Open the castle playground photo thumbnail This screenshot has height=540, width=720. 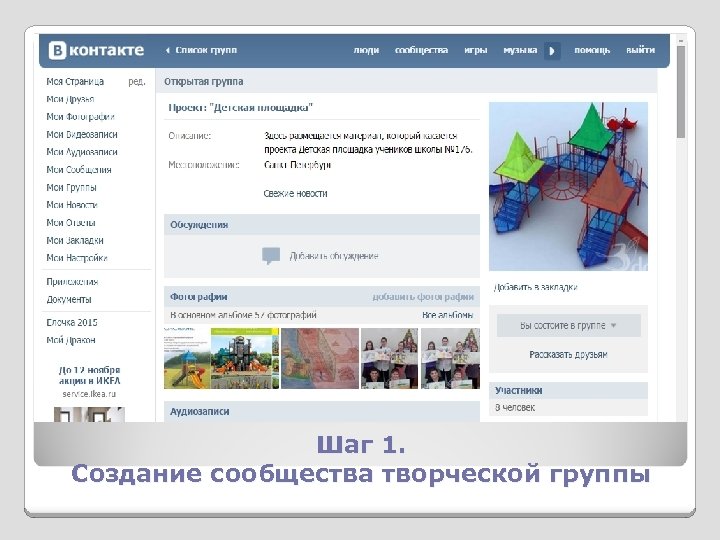245,358
